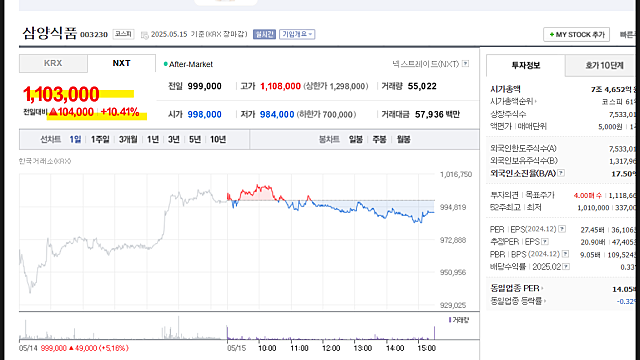Show the 3년 line chart
The width and height of the screenshot is (640, 360).
pos(174,140)
